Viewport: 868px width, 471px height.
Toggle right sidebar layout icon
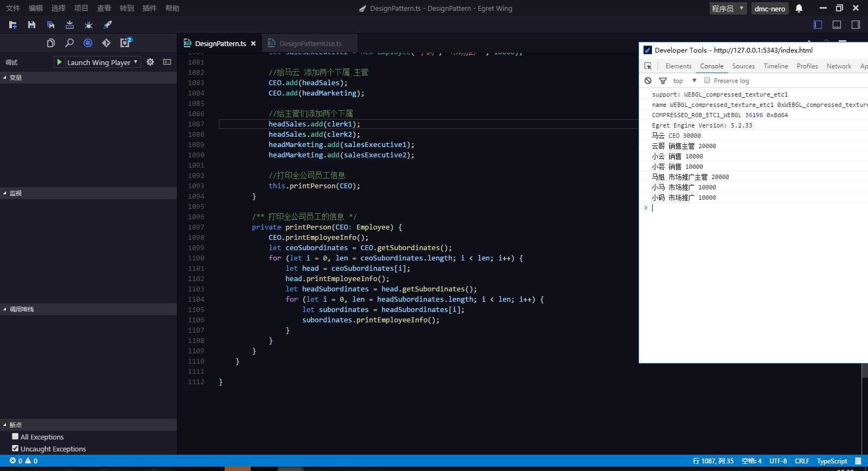coord(856,24)
